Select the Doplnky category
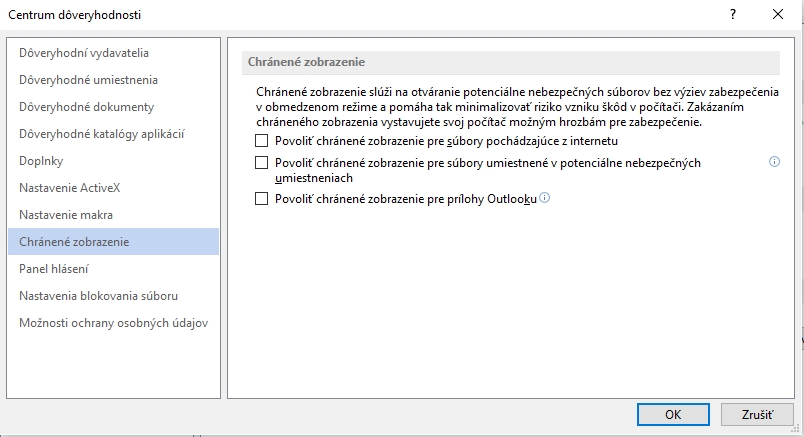This screenshot has height=437, width=804. (x=42, y=161)
